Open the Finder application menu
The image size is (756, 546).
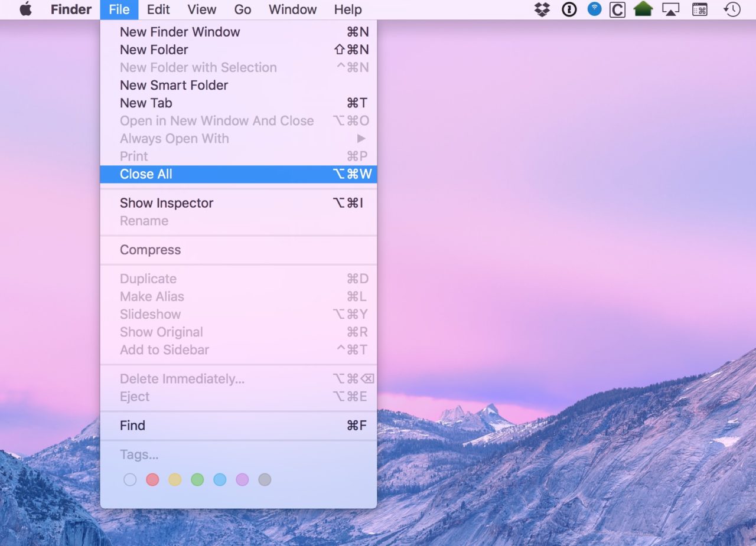pyautogui.click(x=71, y=9)
